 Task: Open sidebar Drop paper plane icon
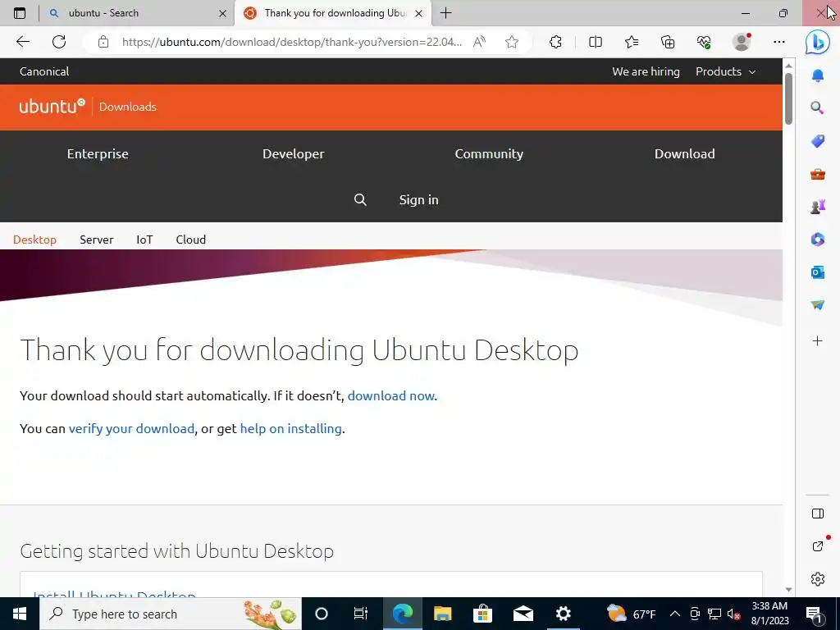pos(818,305)
